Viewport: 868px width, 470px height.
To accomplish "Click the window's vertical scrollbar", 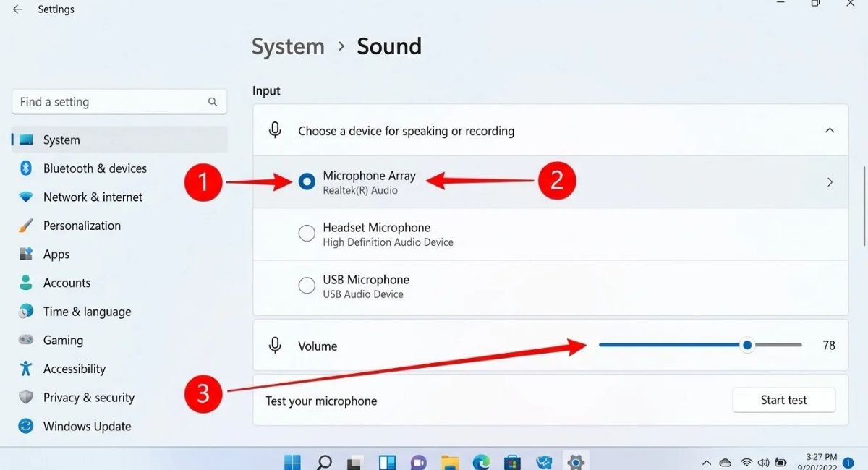I will tap(864, 206).
